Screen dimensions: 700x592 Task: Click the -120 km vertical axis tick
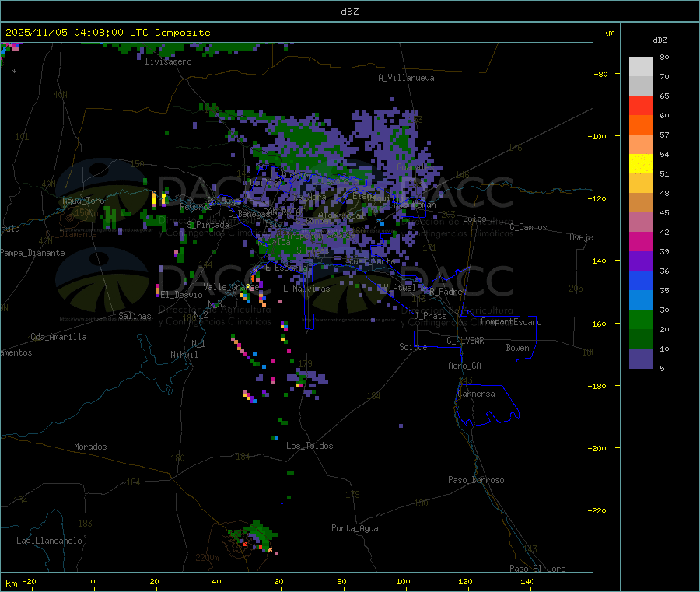point(600,198)
